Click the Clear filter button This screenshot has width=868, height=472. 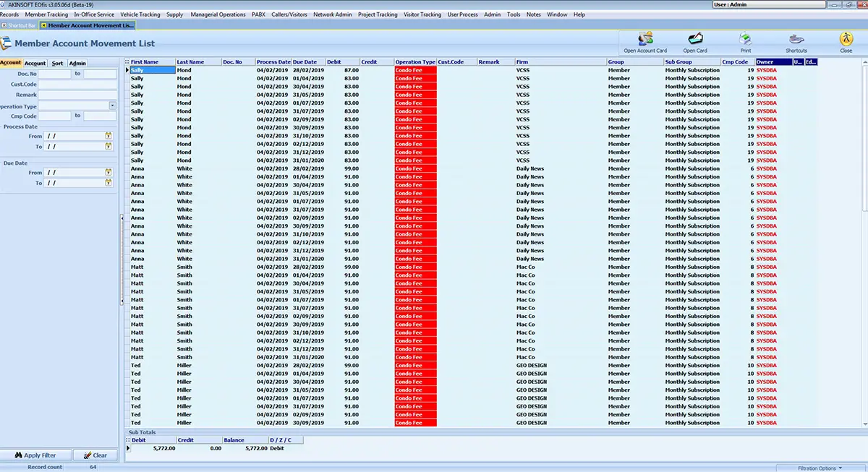(95, 455)
